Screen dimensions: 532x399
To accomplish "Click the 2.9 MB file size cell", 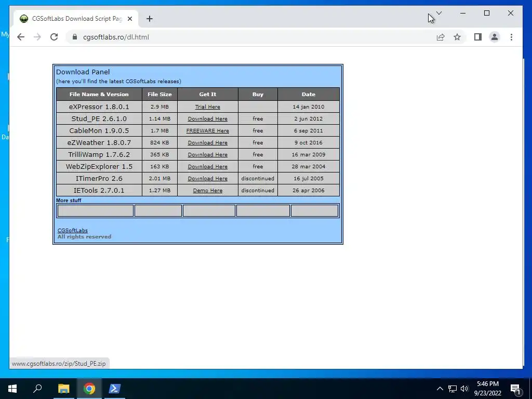I will click(x=160, y=107).
